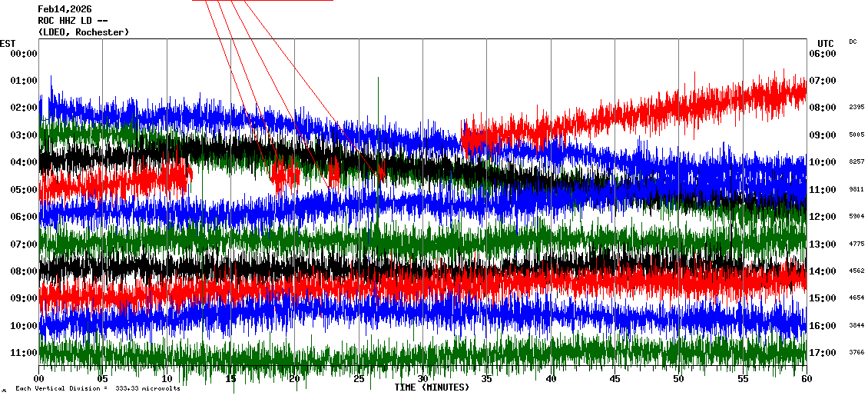This screenshot has width=868, height=399.
Task: Click the 11:00 EST row label
Action: 24,353
